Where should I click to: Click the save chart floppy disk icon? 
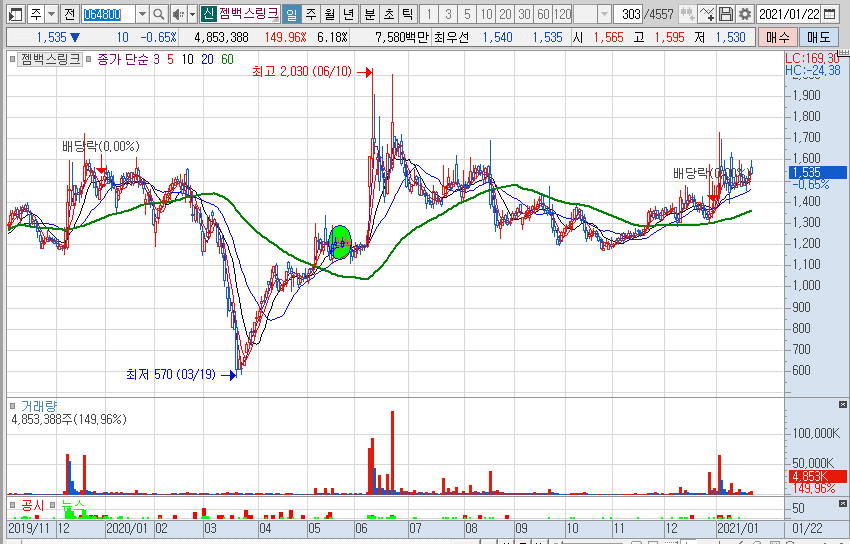726,14
